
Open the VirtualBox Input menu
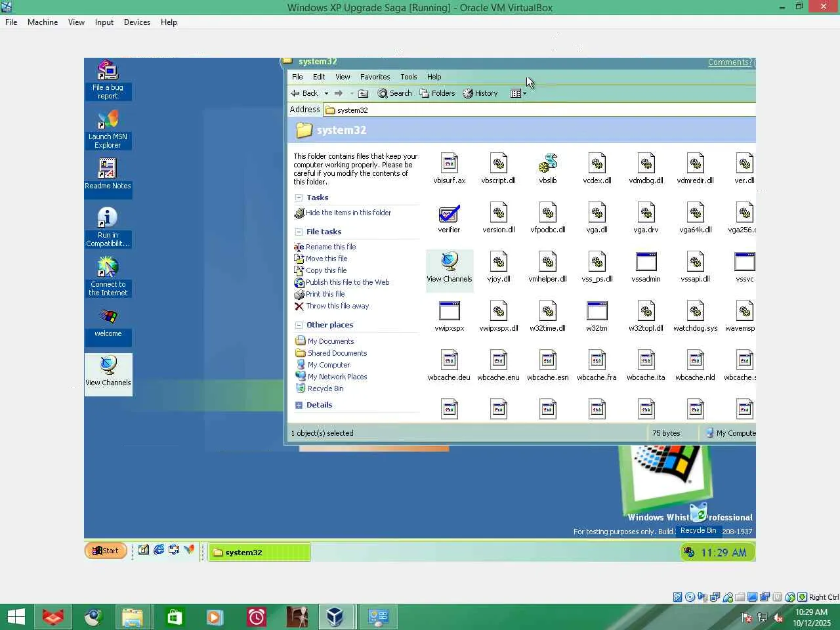pos(104,22)
